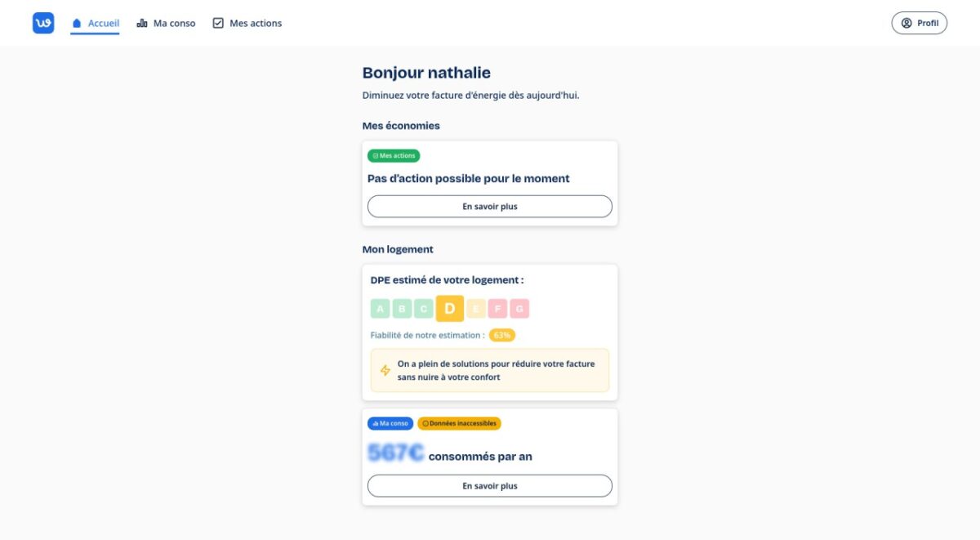Switch to the Ma conso tab
The image size is (980, 540).
point(167,24)
